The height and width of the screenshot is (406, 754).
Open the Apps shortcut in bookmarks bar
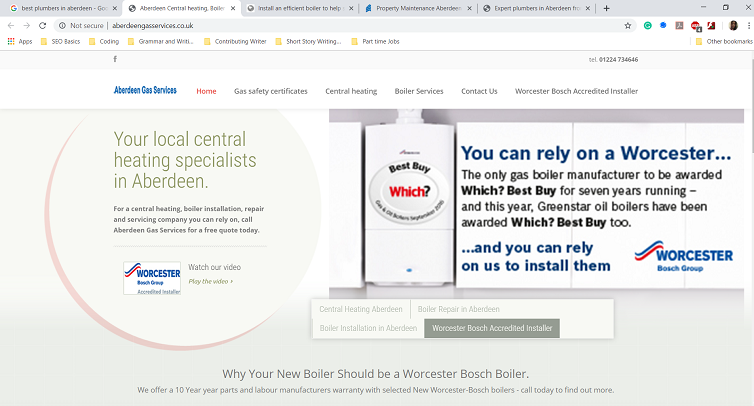(x=20, y=41)
